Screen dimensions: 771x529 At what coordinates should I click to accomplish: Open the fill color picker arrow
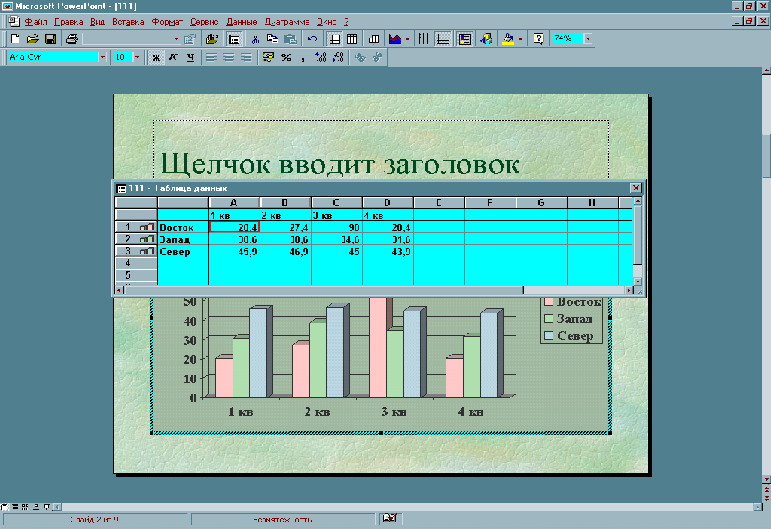tap(521, 39)
